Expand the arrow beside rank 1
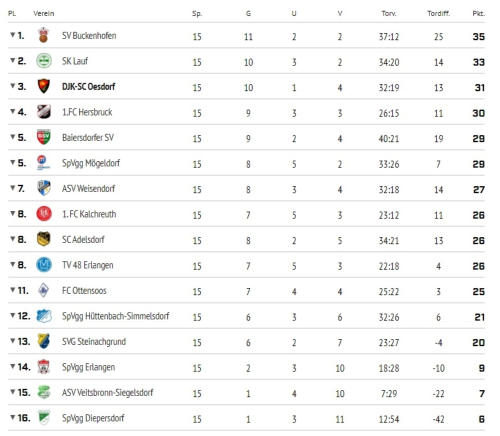 point(13,35)
